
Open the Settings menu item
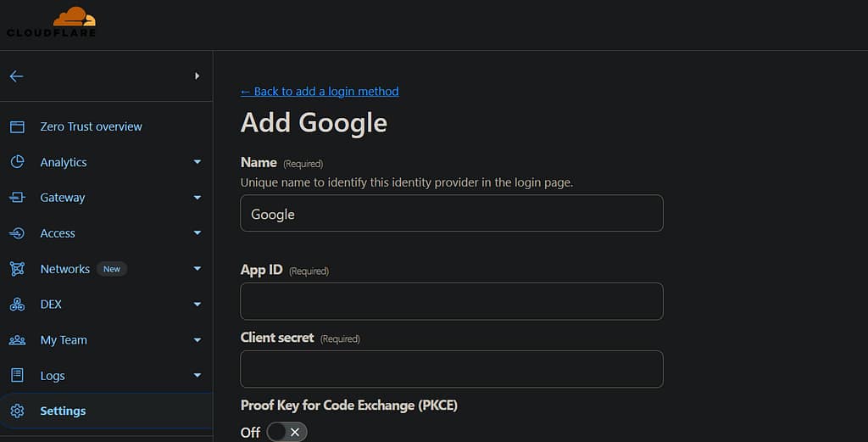pyautogui.click(x=63, y=411)
